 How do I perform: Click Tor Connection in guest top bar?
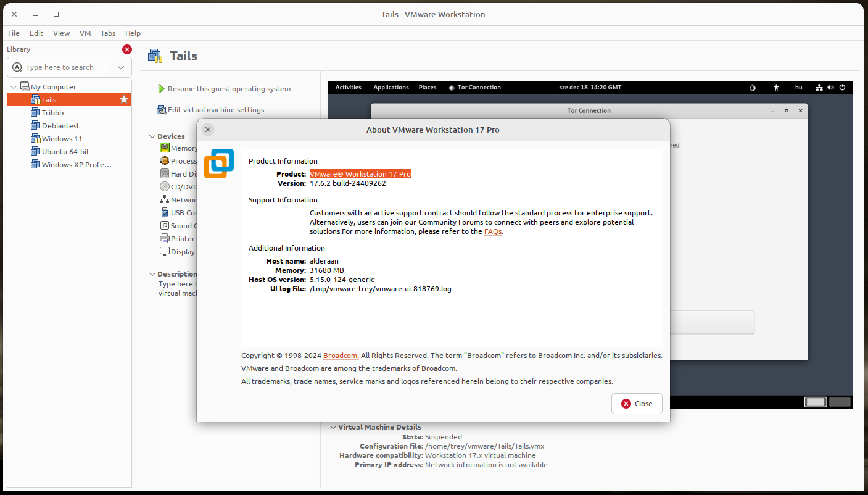click(475, 88)
